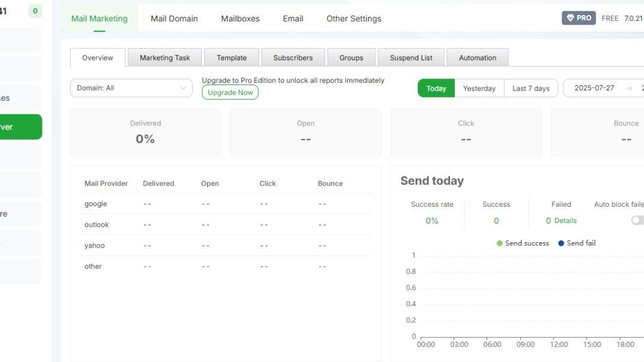
Task: Click the Upgrade Now button
Action: (x=230, y=93)
